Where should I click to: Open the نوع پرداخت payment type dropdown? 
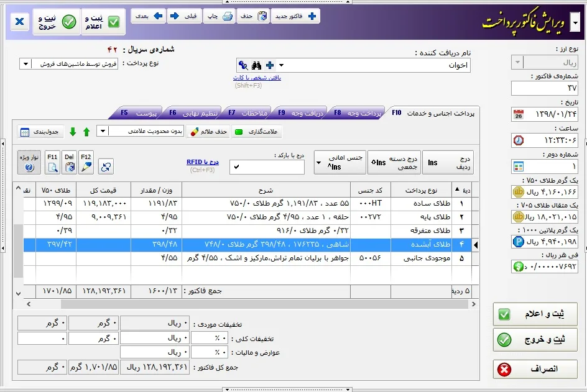tap(25, 64)
